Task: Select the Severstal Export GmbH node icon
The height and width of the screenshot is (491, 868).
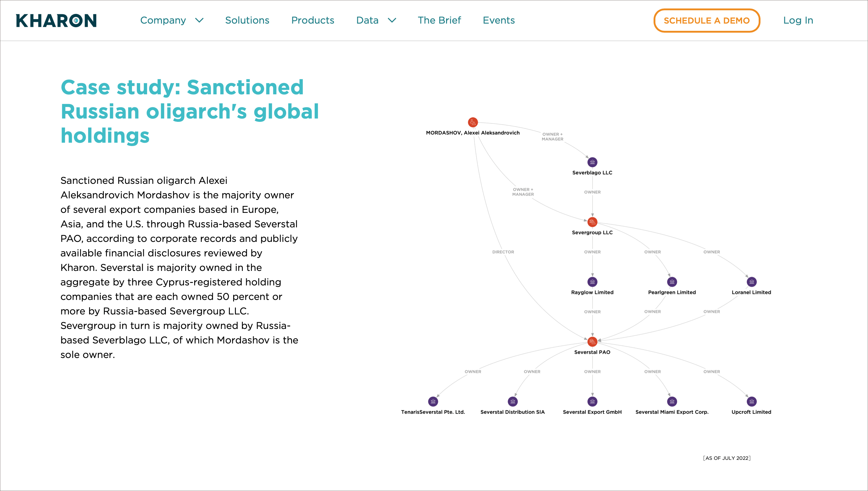Action: point(592,401)
